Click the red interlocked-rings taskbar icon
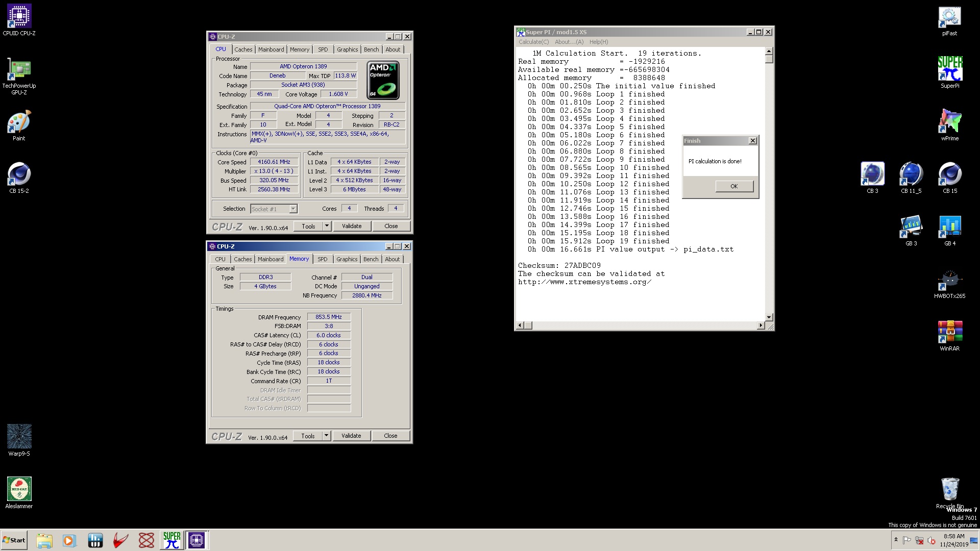Viewport: 980px width, 551px height. tap(146, 540)
